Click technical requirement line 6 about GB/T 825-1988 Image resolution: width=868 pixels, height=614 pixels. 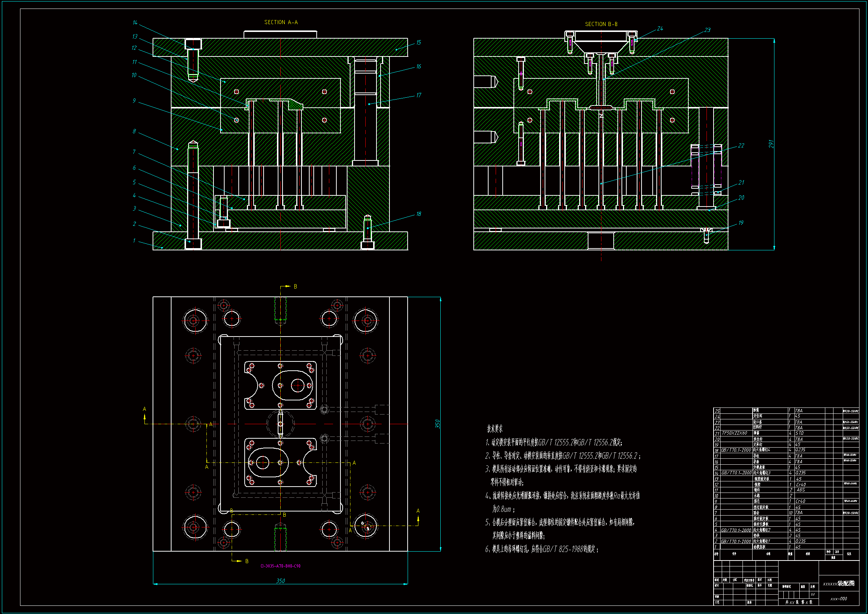[x=541, y=549]
